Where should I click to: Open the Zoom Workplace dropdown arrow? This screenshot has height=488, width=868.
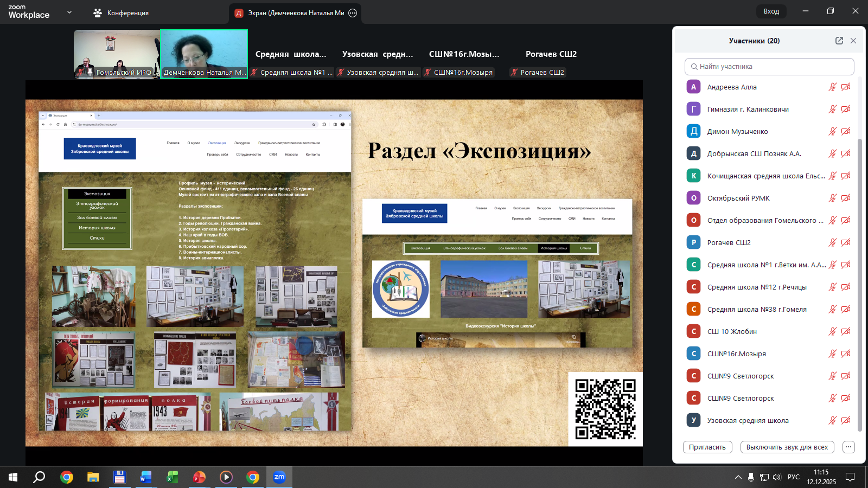pos(69,12)
